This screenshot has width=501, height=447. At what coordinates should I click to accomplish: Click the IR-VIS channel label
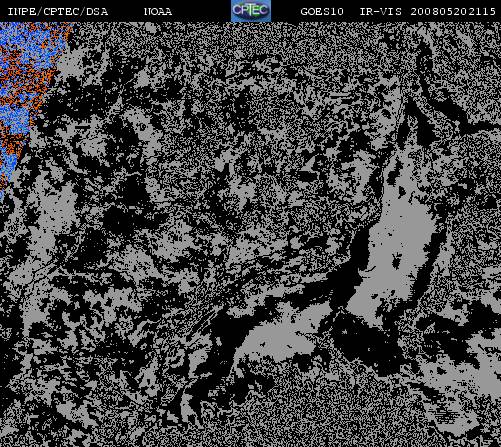pos(380,12)
